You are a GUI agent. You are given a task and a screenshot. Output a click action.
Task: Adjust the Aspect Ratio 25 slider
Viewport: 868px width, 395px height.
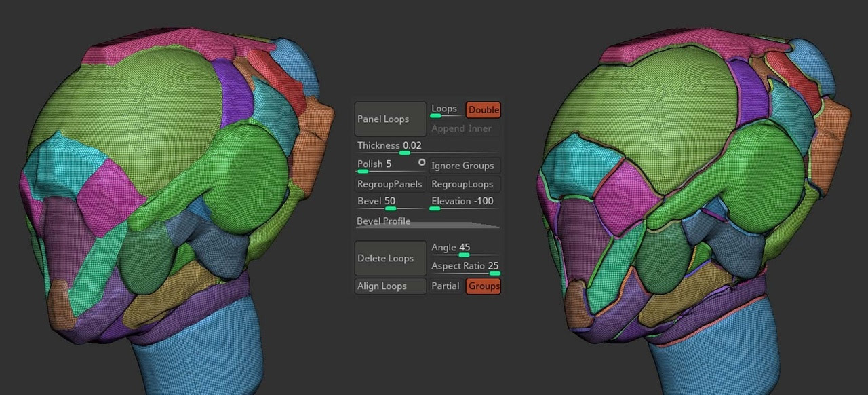tap(465, 267)
